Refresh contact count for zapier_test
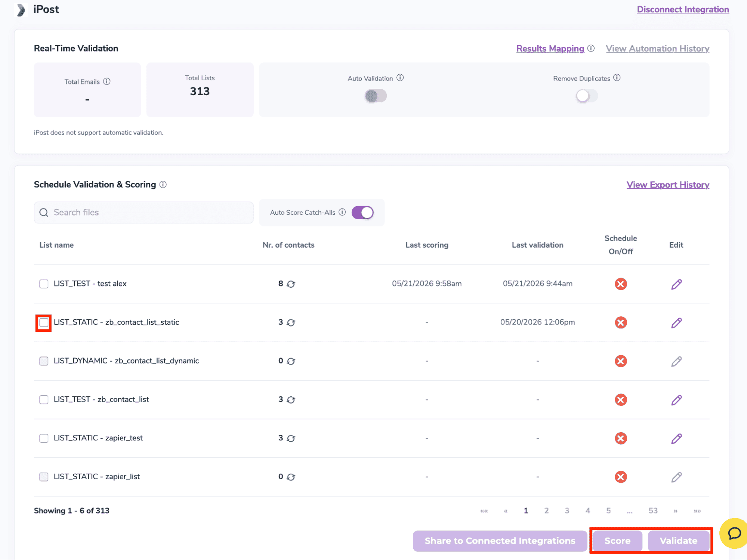The width and height of the screenshot is (747, 560). [x=291, y=438]
